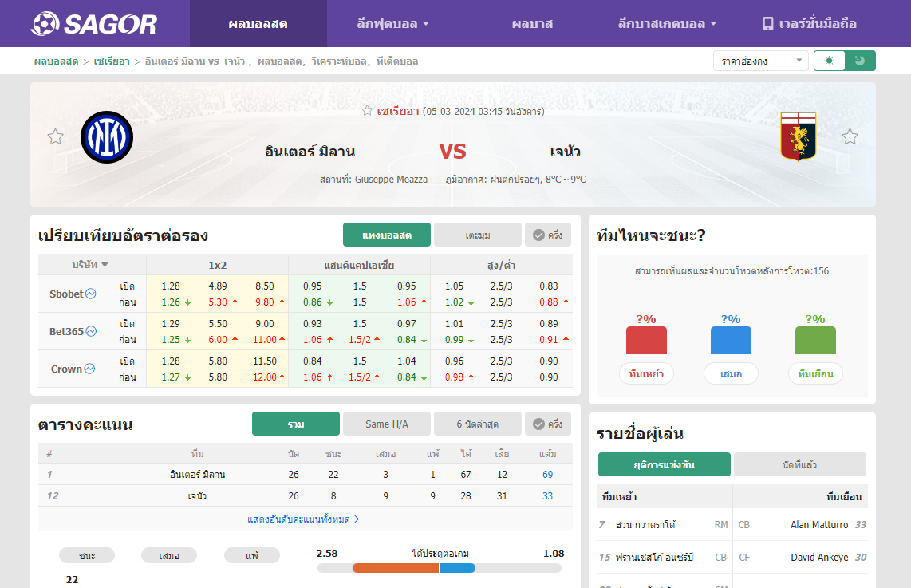Click Inter Milan points value 69
Image resolution: width=911 pixels, height=588 pixels.
click(x=547, y=474)
